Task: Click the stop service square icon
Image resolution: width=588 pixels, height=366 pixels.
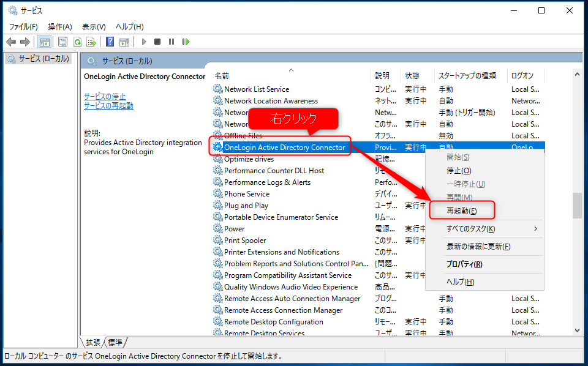Action: pos(157,42)
